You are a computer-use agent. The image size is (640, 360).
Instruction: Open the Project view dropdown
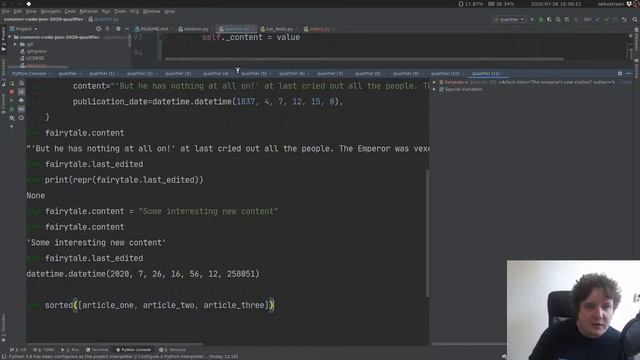pyautogui.click(x=24, y=29)
